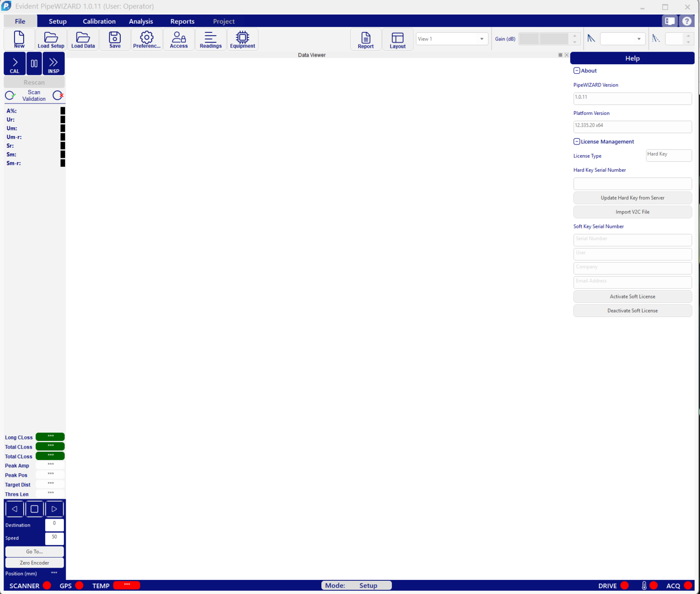Increase the dashed cursor spinner value
The height and width of the screenshot is (594, 700).
[x=688, y=36]
